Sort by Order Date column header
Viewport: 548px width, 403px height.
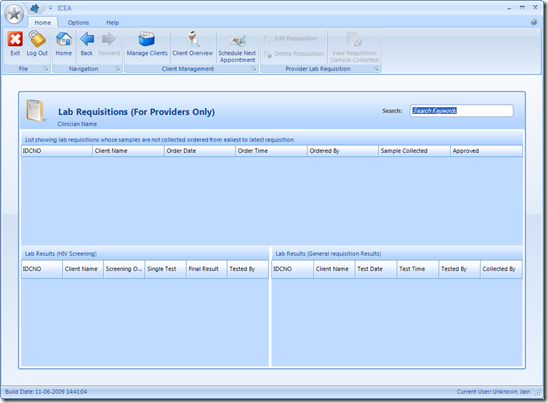pos(200,151)
